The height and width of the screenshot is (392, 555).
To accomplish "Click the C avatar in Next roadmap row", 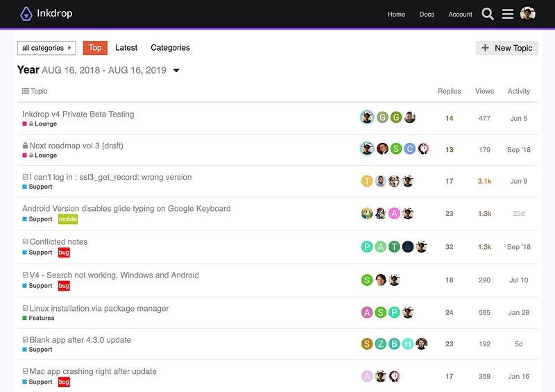I will coord(410,148).
